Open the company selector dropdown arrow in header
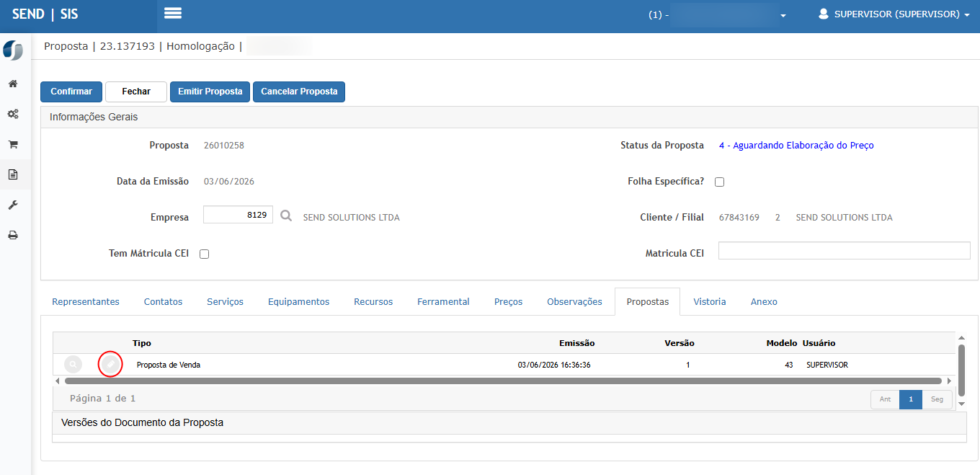 point(783,15)
